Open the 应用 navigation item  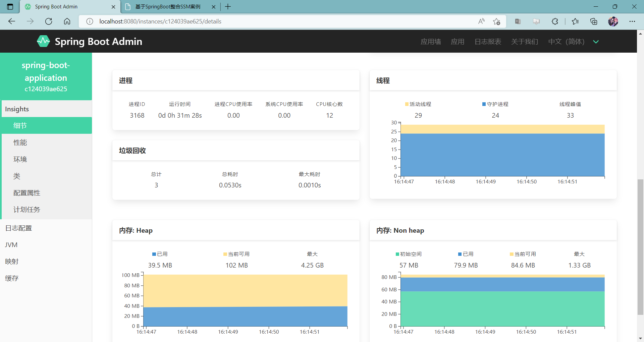458,42
